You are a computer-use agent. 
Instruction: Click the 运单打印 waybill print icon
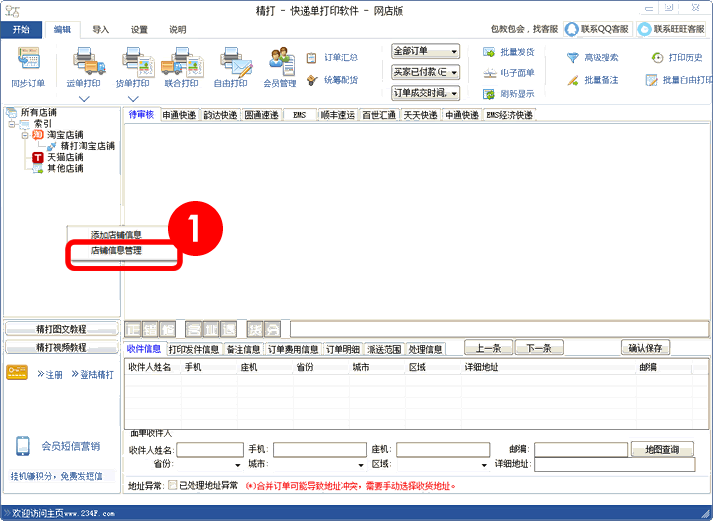pyautogui.click(x=84, y=66)
